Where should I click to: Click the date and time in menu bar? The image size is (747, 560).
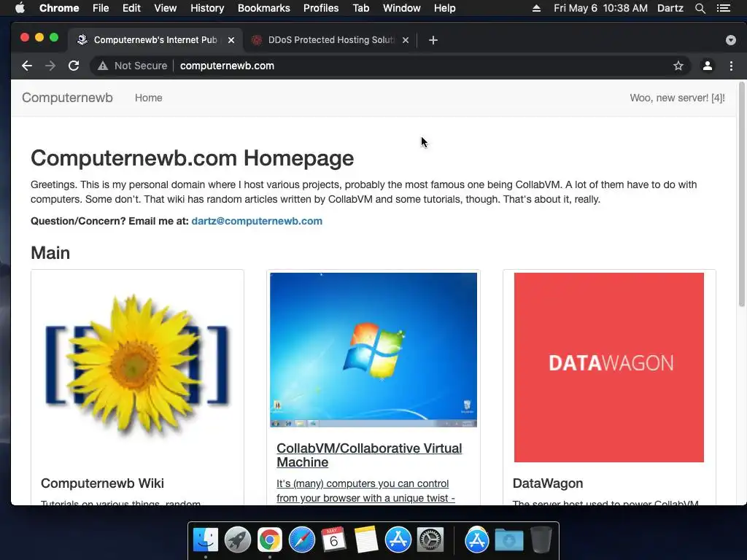pos(601,8)
